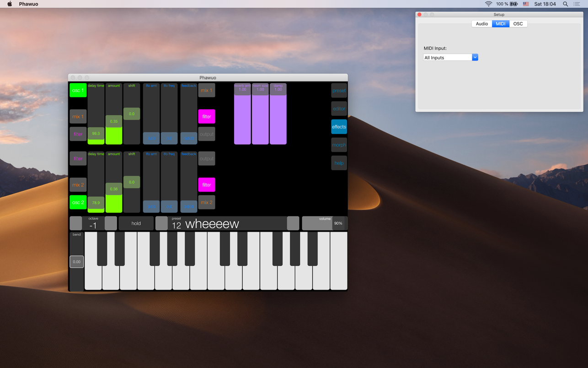Toggle the hold button

point(136,223)
